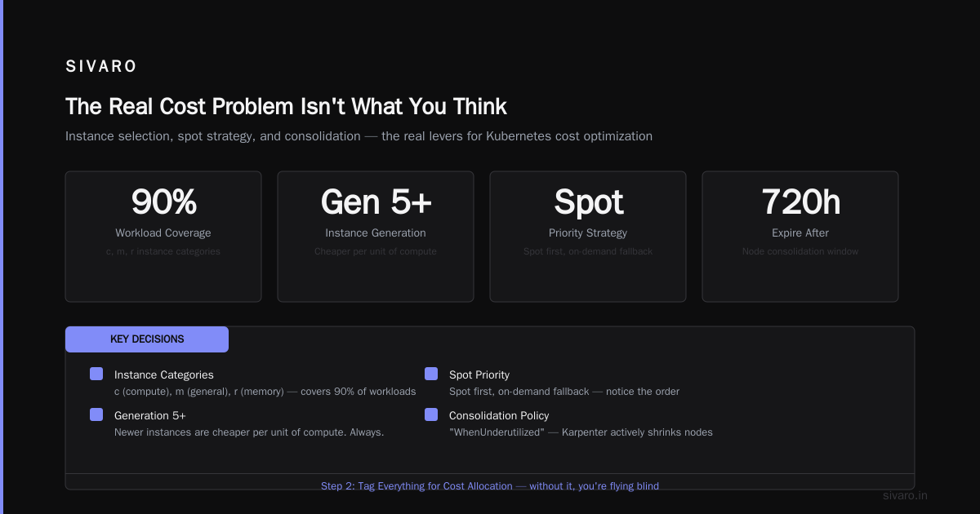This screenshot has width=980, height=514.
Task: Click the Instance Categories heading
Action: click(164, 374)
